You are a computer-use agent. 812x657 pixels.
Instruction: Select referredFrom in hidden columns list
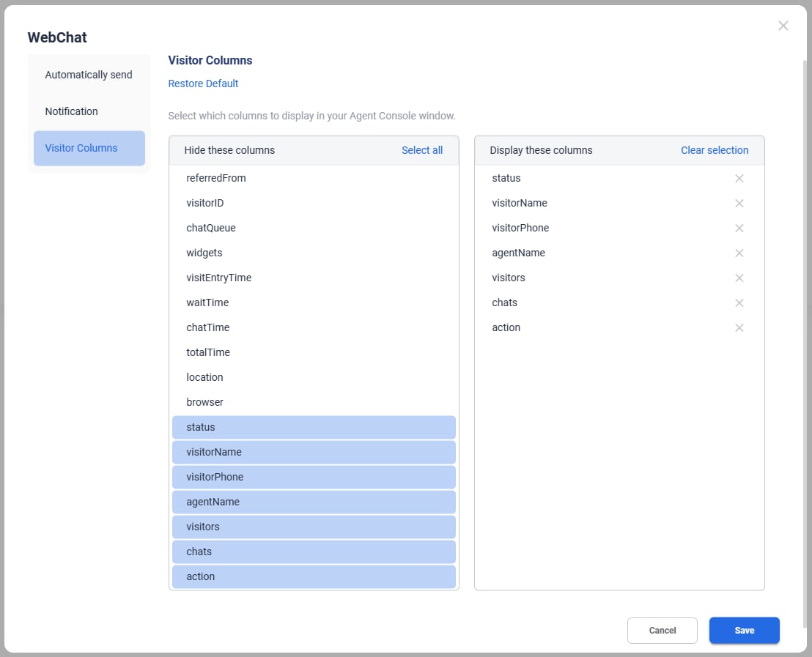tap(216, 178)
